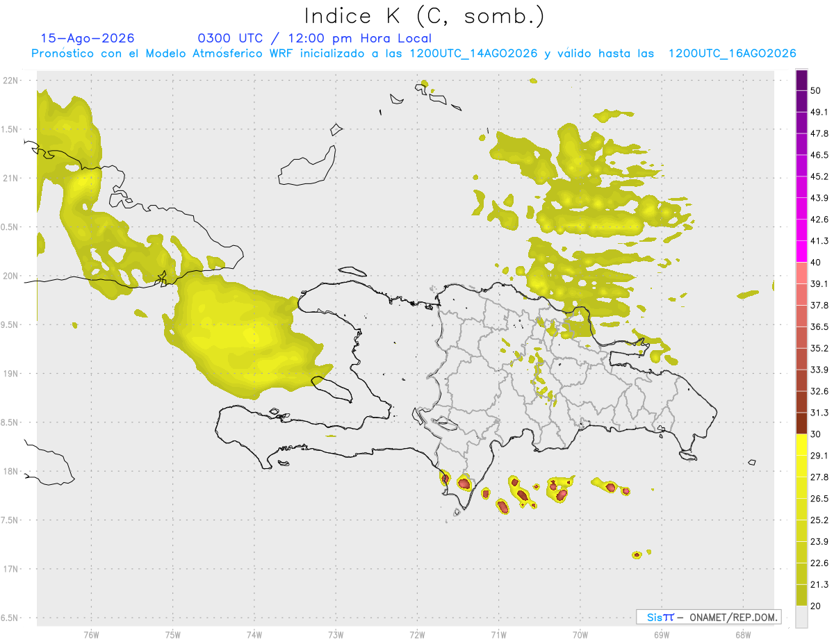Click the "33.9" color bar label

click(819, 370)
